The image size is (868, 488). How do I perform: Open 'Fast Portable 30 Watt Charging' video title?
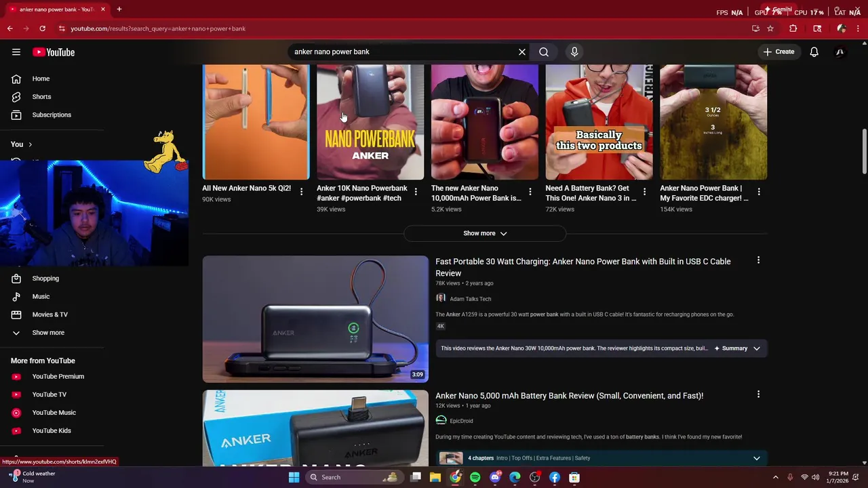583,267
